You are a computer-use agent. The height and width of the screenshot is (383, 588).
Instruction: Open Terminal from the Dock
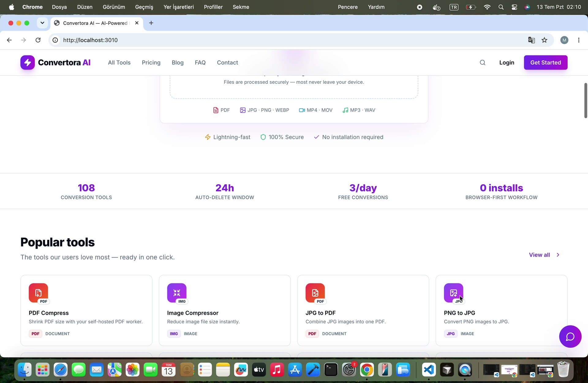pyautogui.click(x=331, y=370)
